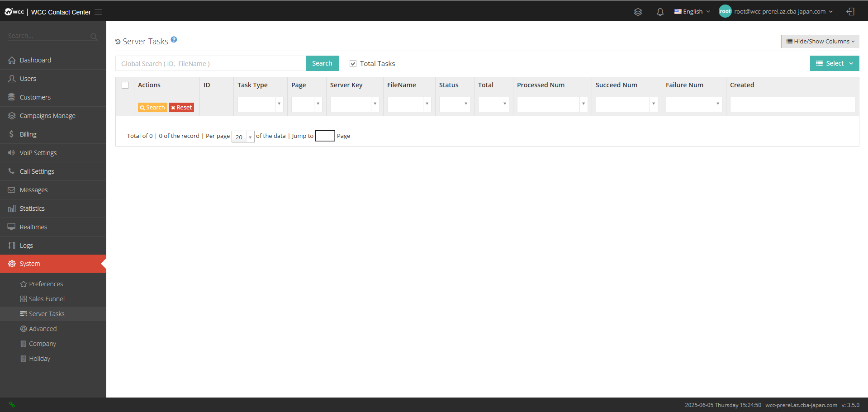Click the logout icon at top right

coord(850,12)
